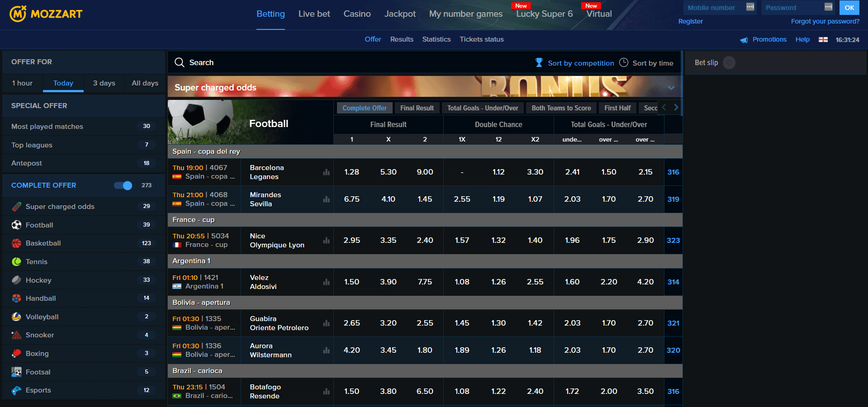Image resolution: width=868 pixels, height=407 pixels.
Task: Click the Hockey puck icon
Action: point(17,280)
